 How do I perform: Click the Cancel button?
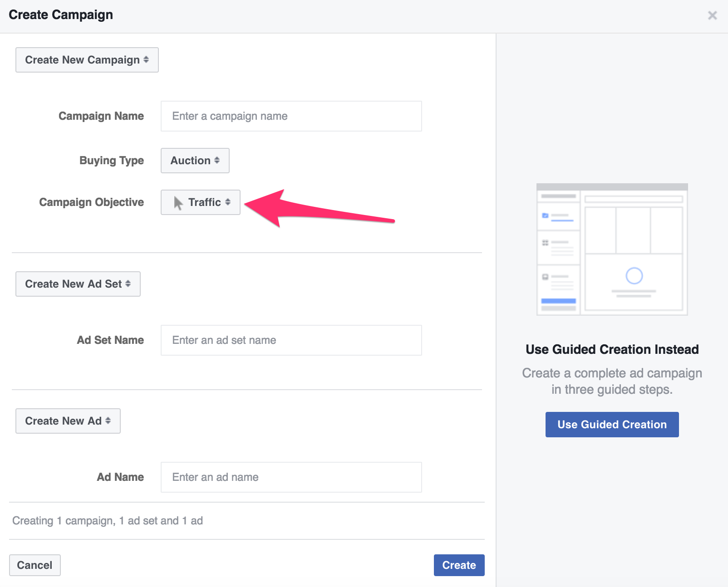[x=35, y=565]
